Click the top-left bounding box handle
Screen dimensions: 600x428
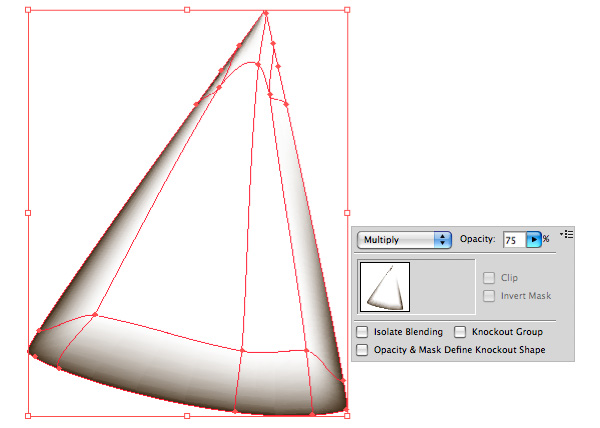tap(28, 10)
